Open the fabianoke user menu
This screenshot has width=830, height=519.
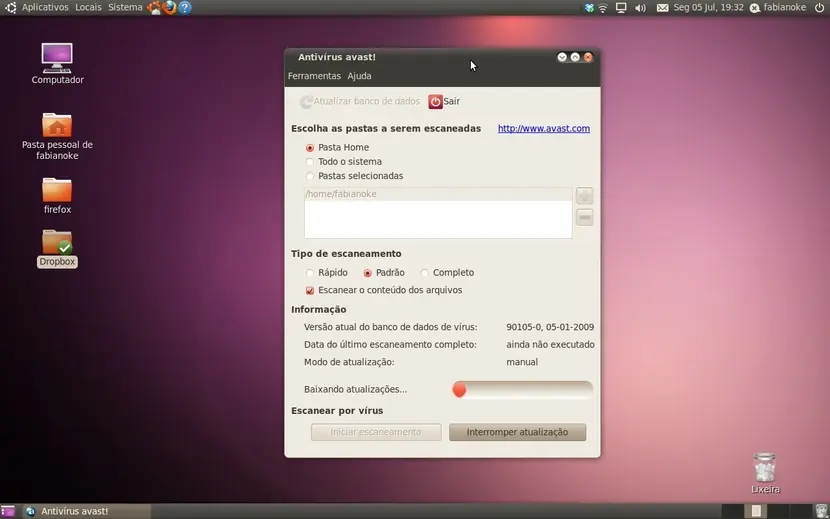pyautogui.click(x=778, y=7)
